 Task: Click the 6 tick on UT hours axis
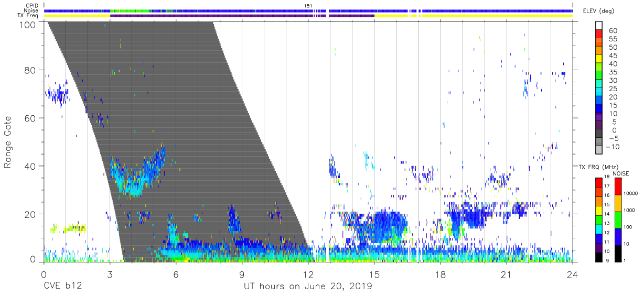[176, 274]
